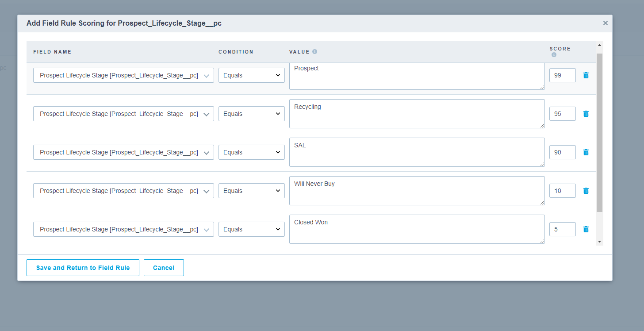Click the info icon beside VALUE header
644x331 pixels.
click(315, 52)
